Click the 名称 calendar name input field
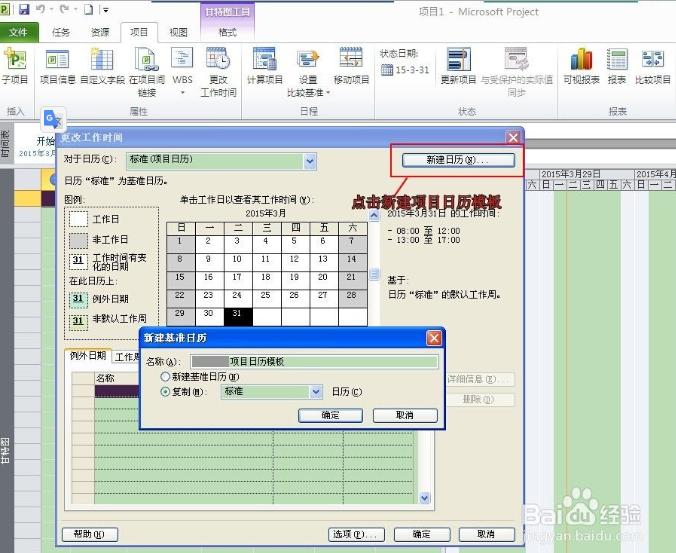Screen dimensions: 676x553 pos(313,361)
